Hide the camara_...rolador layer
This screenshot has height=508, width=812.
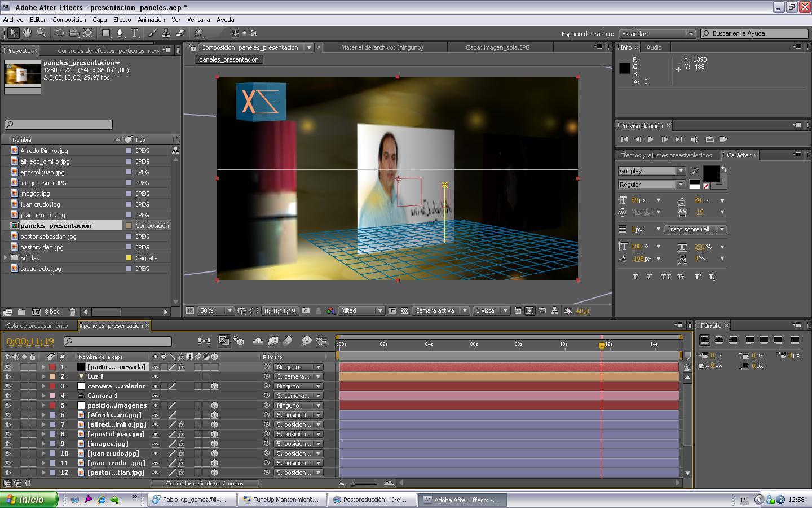click(x=7, y=386)
